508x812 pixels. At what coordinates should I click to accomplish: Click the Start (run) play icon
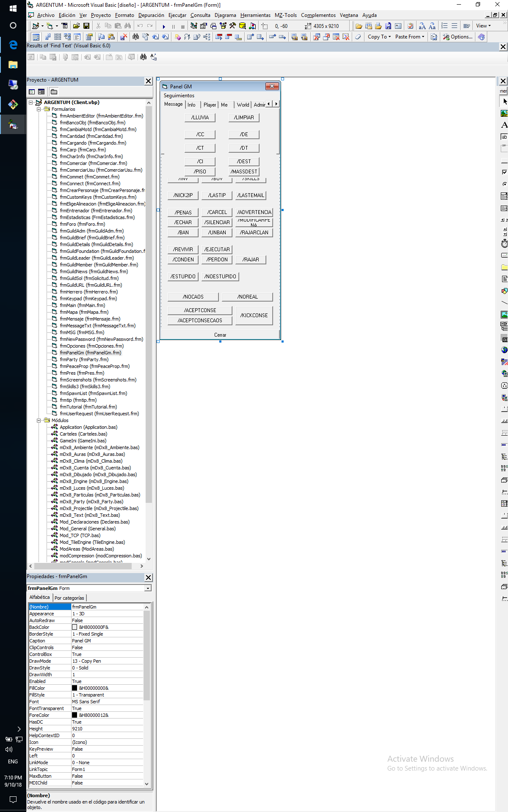164,26
